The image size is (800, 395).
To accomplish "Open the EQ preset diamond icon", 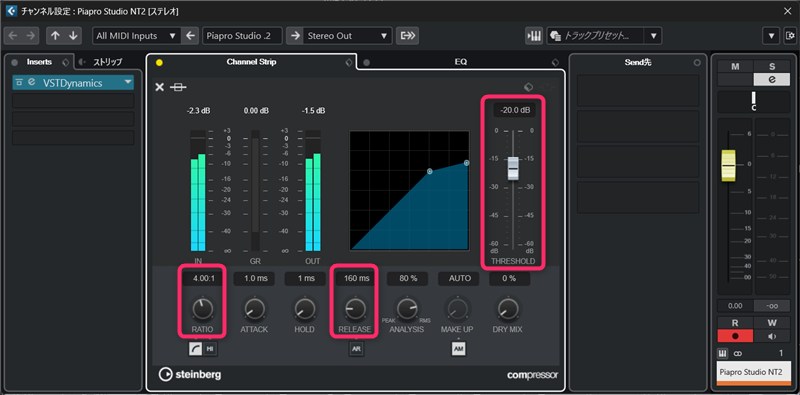I will pos(556,62).
